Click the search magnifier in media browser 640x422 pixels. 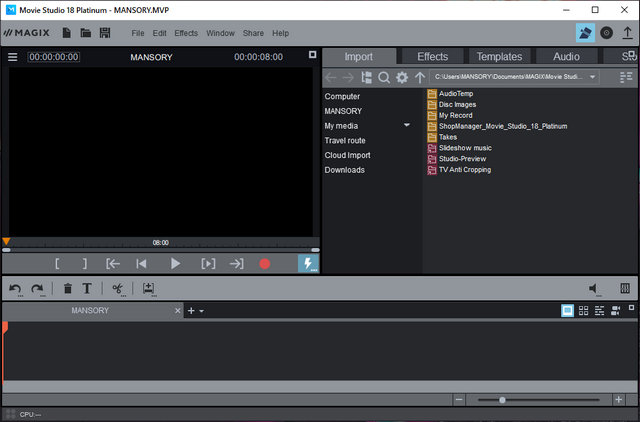[x=384, y=77]
